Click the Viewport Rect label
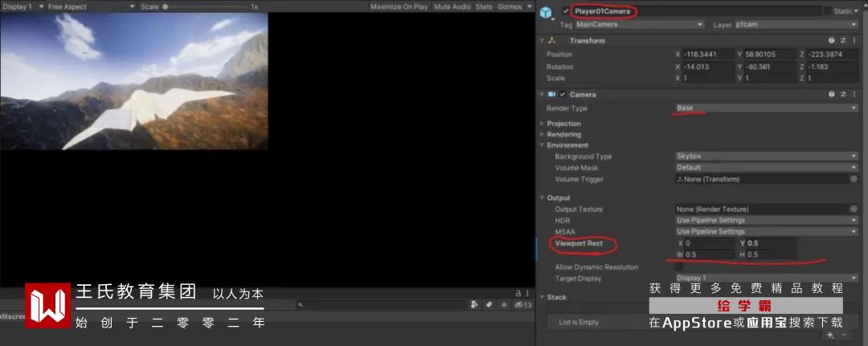Viewport: 868px width, 346px height. tap(579, 243)
